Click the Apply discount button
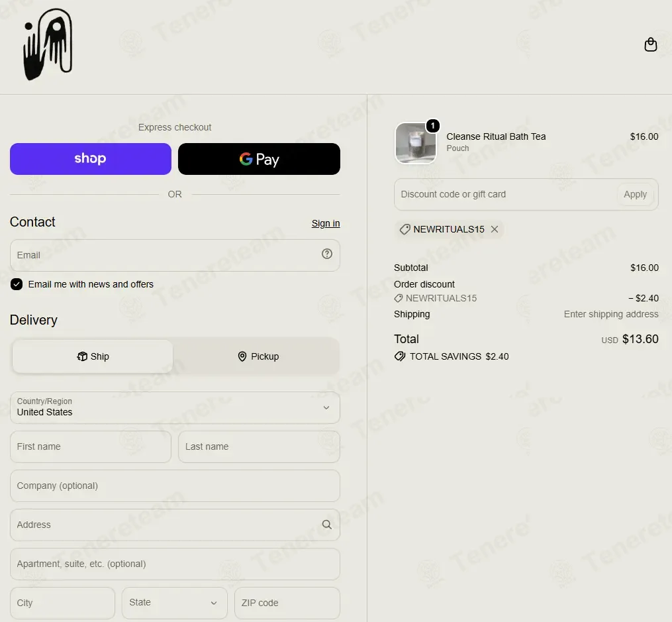 635,195
